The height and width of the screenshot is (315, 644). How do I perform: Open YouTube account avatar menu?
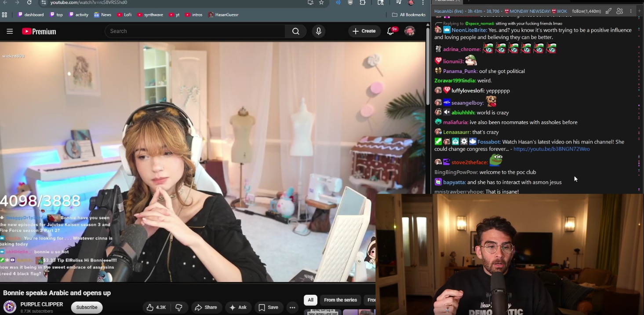click(x=410, y=31)
